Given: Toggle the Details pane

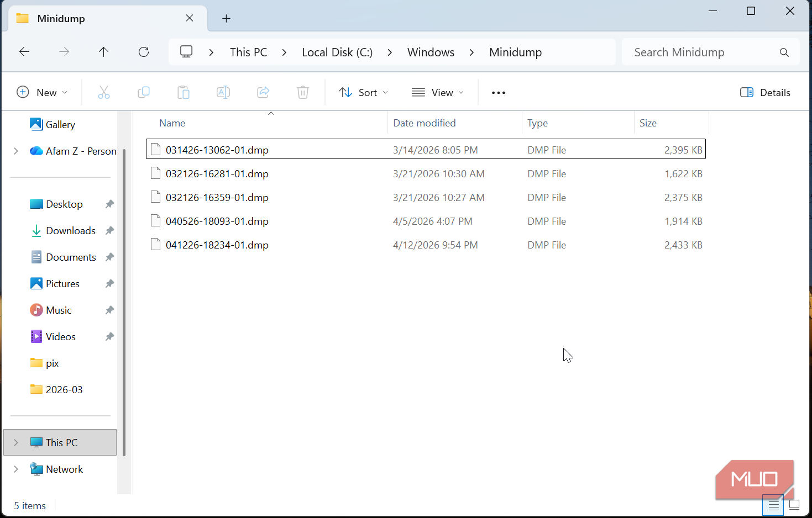Looking at the screenshot, I should pos(765,92).
